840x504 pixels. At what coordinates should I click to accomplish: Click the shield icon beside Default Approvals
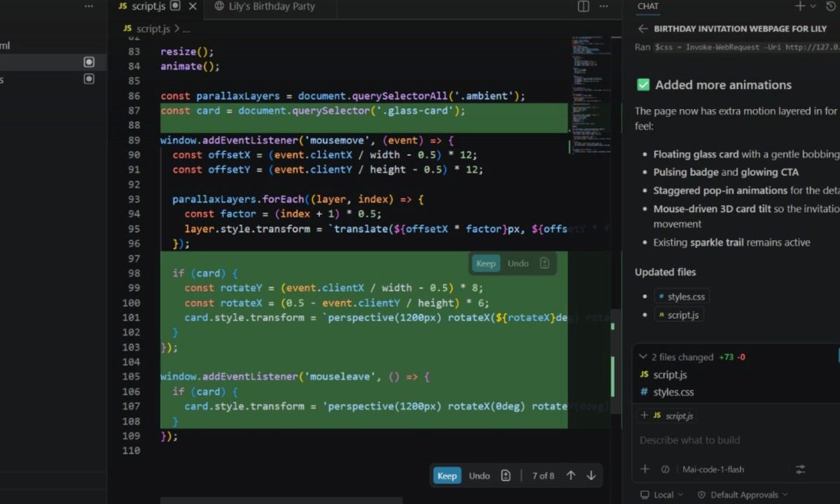click(x=701, y=495)
